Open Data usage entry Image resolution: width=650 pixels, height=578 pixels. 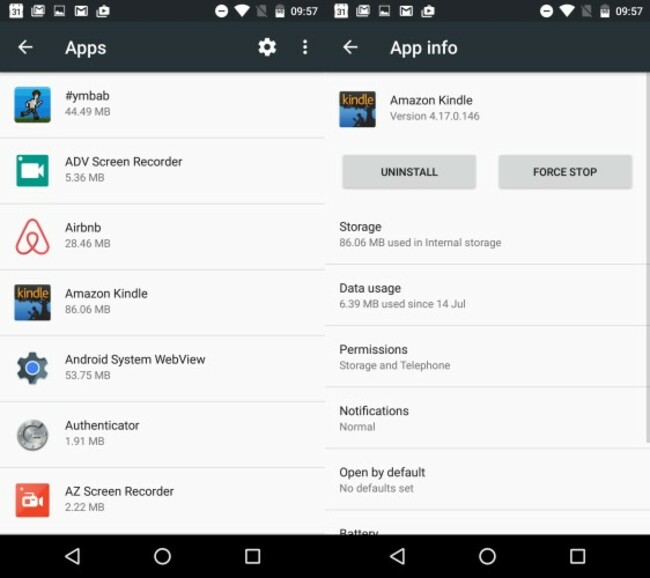point(486,295)
